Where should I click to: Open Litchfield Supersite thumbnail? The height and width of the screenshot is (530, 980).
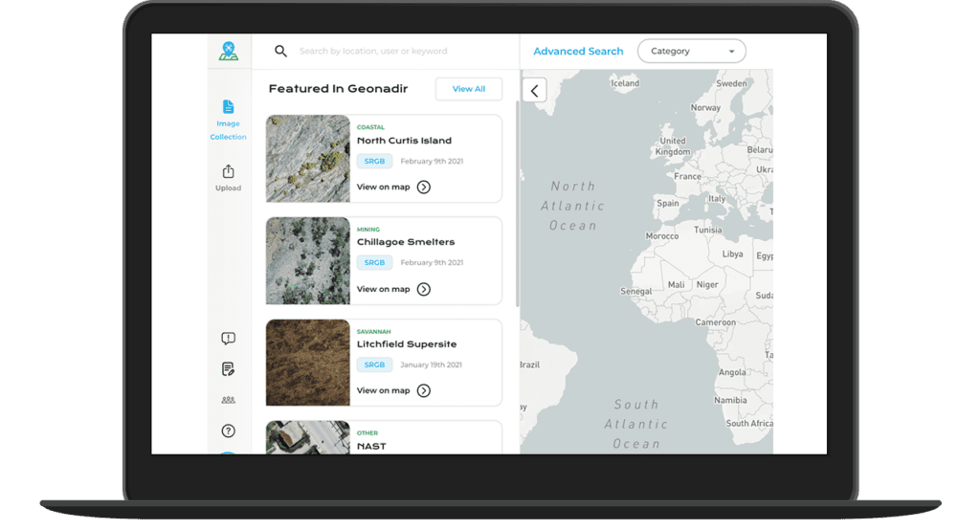(x=308, y=363)
